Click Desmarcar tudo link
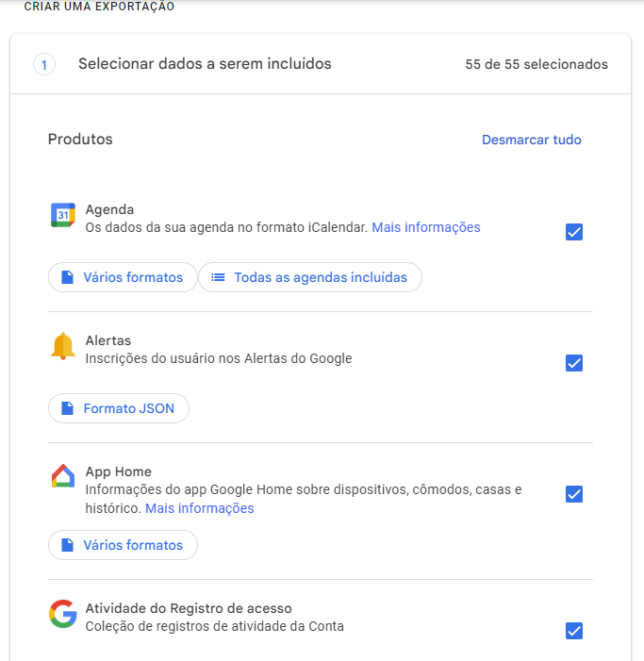The width and height of the screenshot is (644, 661). coord(532,140)
